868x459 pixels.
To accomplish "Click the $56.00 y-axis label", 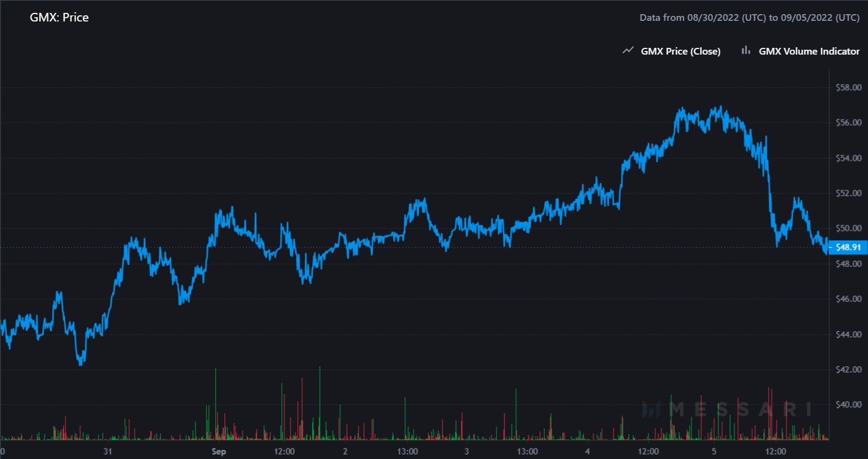I will click(849, 123).
